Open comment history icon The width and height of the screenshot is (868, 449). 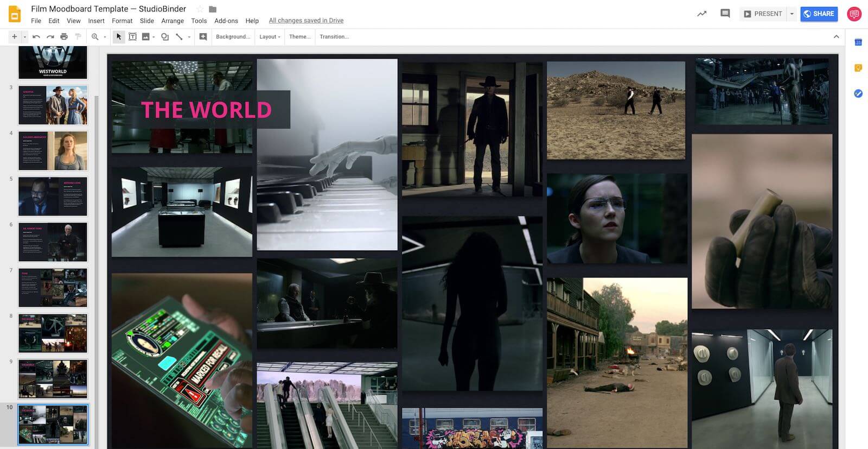[x=725, y=14]
